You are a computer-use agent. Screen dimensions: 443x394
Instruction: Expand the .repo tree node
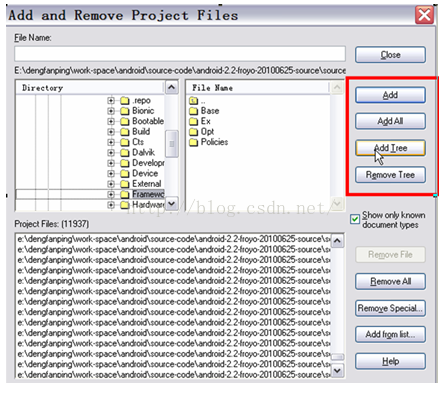(111, 100)
